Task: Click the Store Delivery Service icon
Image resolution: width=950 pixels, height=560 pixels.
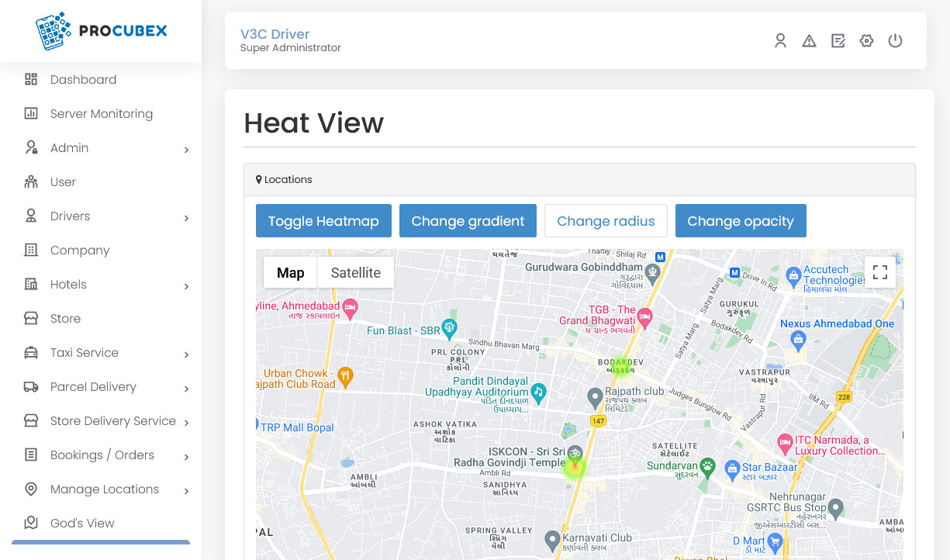Action: pos(31,420)
